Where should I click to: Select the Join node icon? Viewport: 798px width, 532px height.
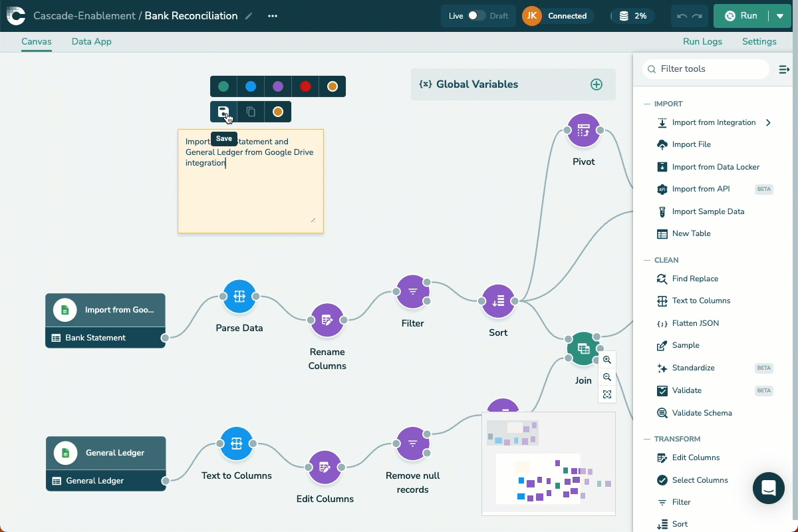coord(583,348)
